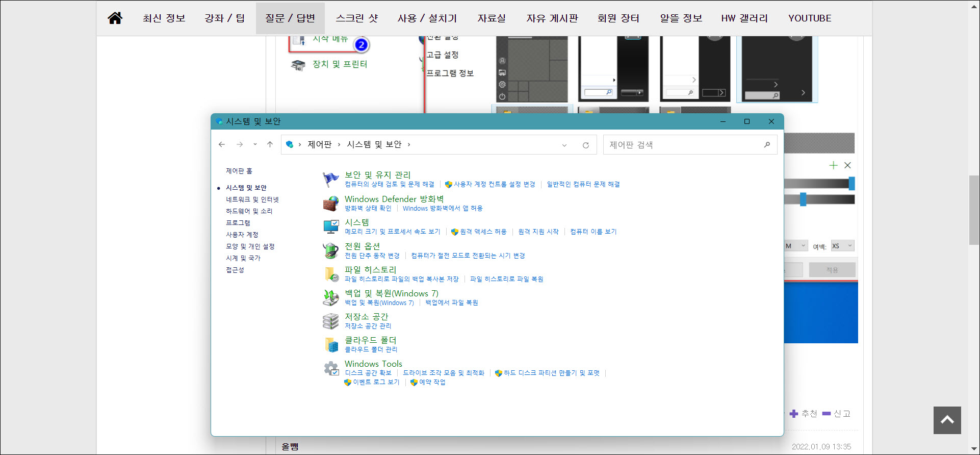
Task: Refresh the Control Panel view
Action: pos(586,145)
